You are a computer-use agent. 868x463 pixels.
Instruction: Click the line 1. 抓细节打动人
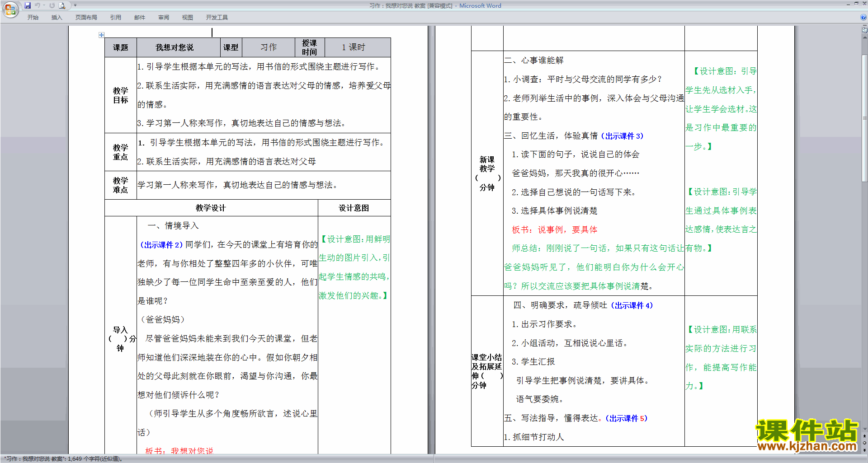[534, 437]
